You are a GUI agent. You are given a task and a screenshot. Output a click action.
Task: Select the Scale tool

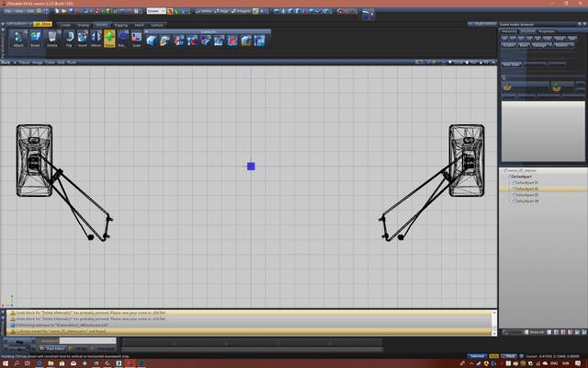pos(137,39)
